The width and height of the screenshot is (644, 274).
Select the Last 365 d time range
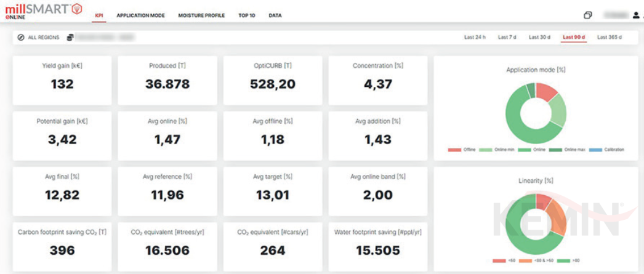[610, 38]
